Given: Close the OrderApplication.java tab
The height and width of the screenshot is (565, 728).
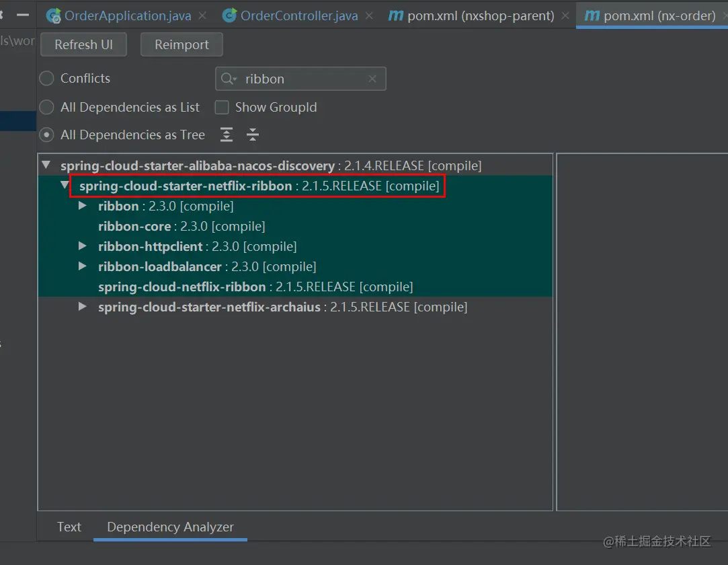Looking at the screenshot, I should pos(202,15).
